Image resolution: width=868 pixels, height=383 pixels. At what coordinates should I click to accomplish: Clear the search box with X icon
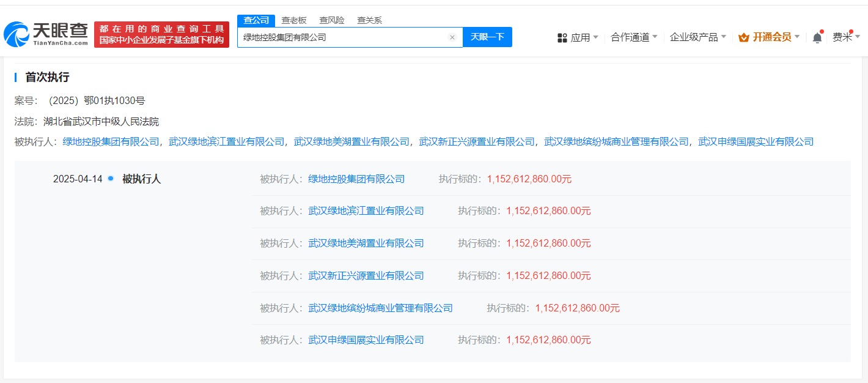452,37
